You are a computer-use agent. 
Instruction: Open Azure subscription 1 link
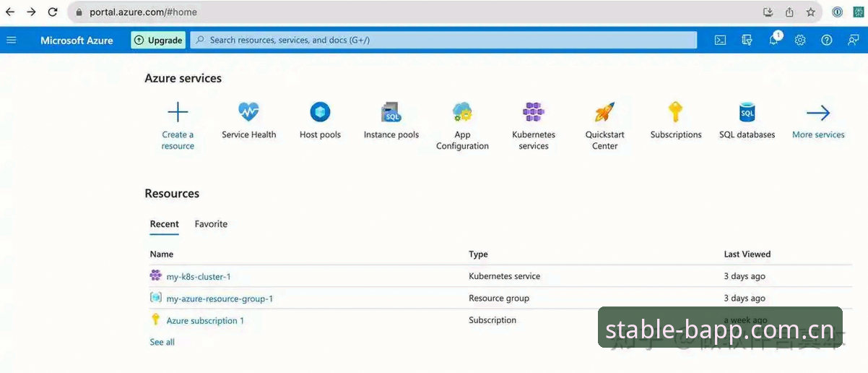205,320
